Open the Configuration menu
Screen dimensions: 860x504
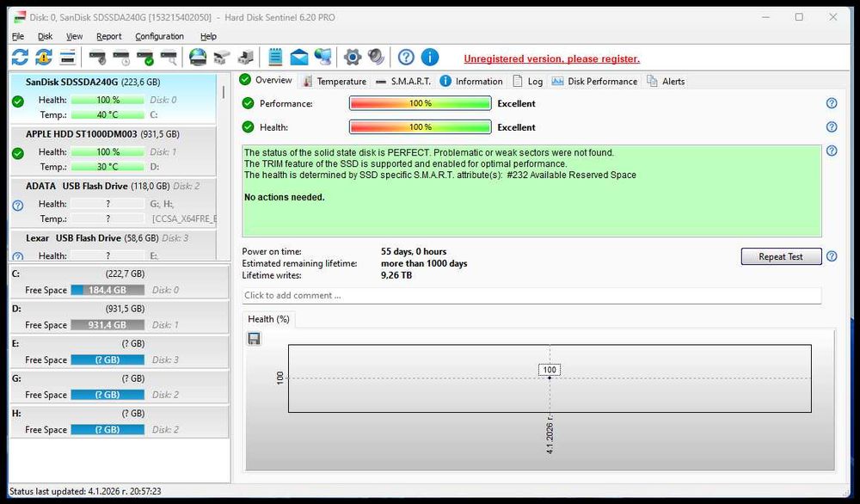159,36
